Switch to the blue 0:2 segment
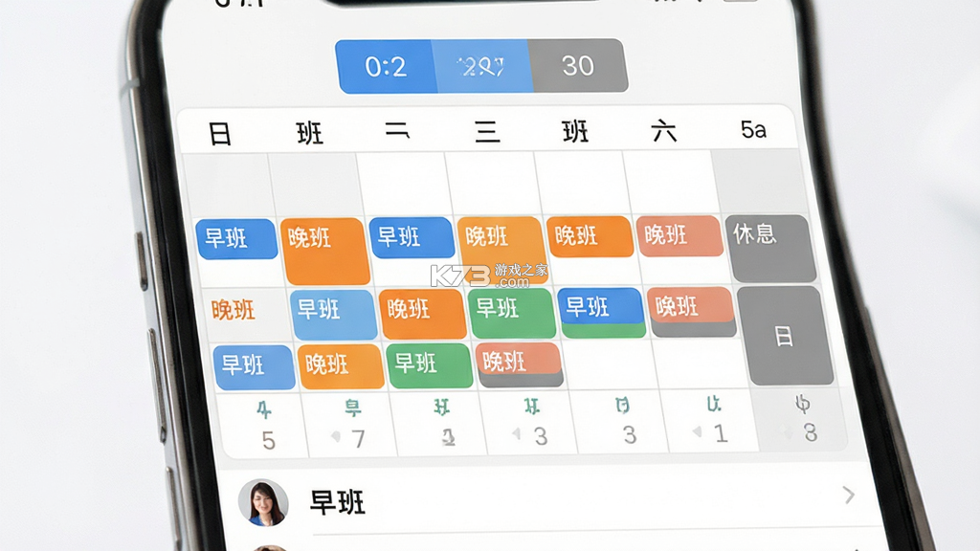This screenshot has height=551, width=980. [386, 66]
